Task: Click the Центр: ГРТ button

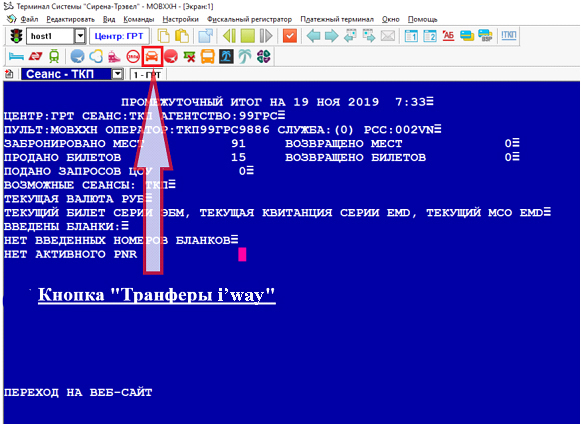Action: coord(119,36)
